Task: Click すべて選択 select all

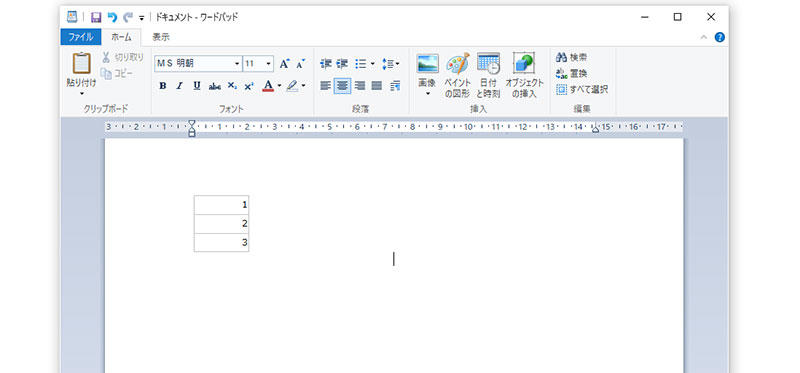Action: [x=582, y=90]
